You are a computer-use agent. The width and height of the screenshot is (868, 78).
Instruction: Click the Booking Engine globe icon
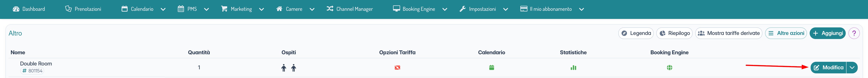[669, 68]
